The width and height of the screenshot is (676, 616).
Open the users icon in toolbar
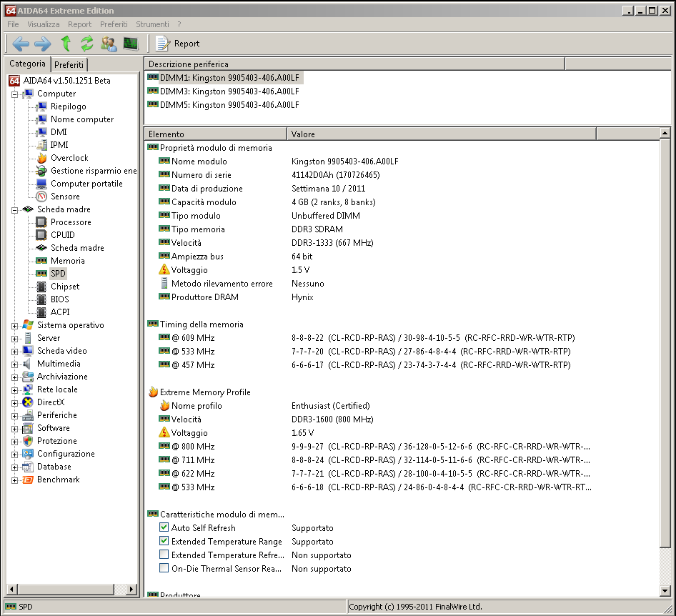click(109, 44)
